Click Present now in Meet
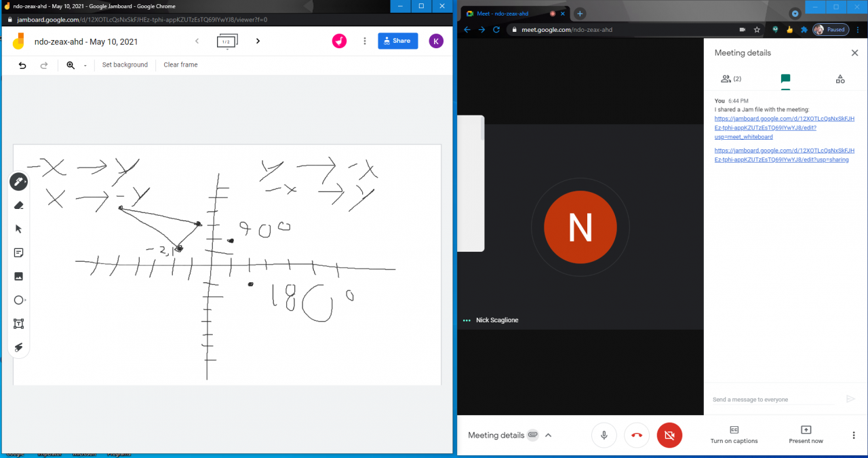 806,434
